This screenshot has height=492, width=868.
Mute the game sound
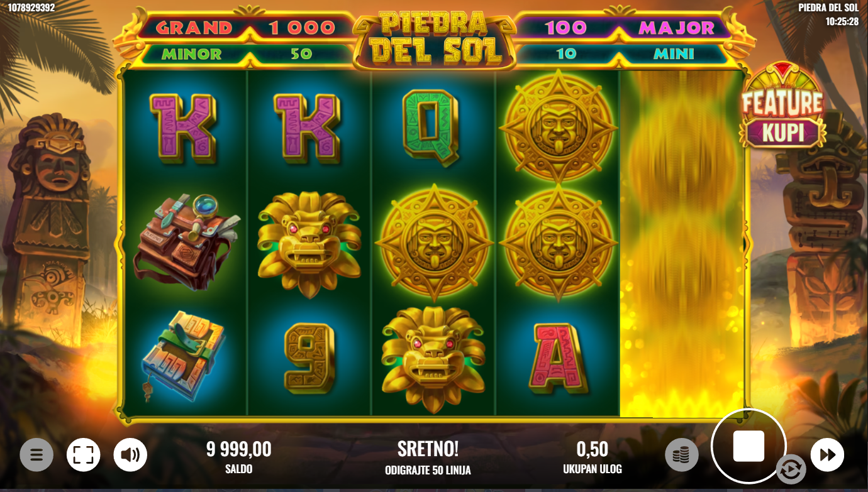130,455
